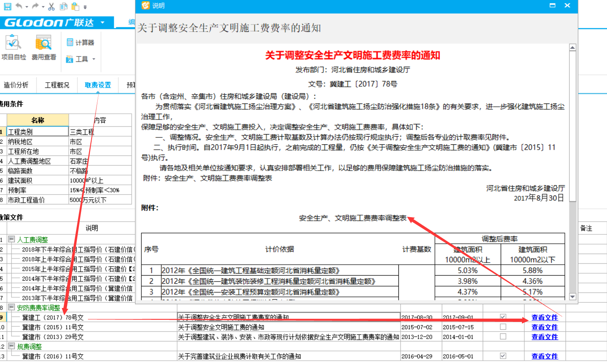Toggle checkbox for 冀建市（2015）11号文 row
607x364 pixels.
click(503, 327)
